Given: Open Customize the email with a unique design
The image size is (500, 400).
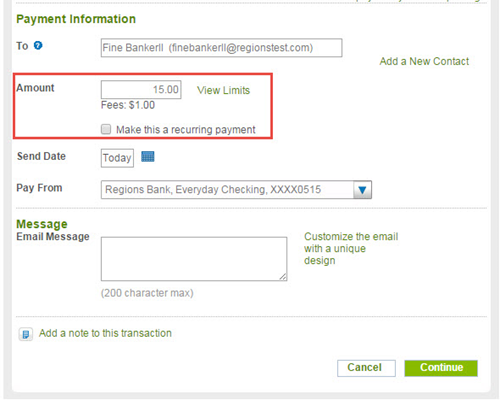Looking at the screenshot, I should [351, 248].
